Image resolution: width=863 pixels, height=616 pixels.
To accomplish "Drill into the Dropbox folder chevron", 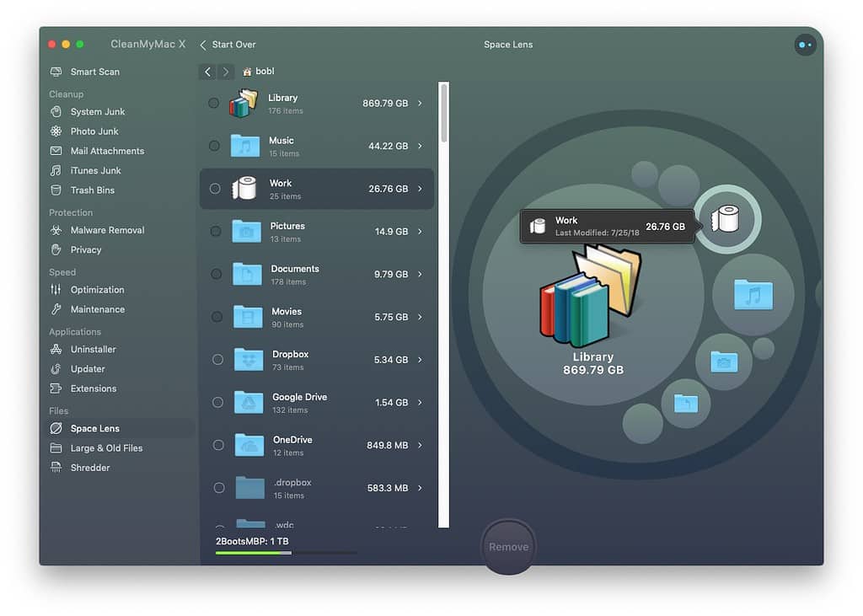I will pos(420,360).
